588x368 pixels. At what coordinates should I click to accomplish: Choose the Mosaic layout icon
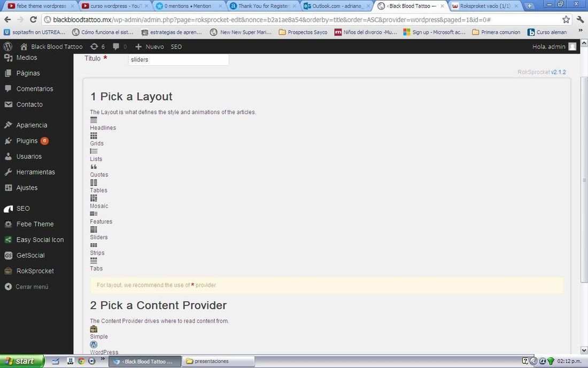pos(94,198)
